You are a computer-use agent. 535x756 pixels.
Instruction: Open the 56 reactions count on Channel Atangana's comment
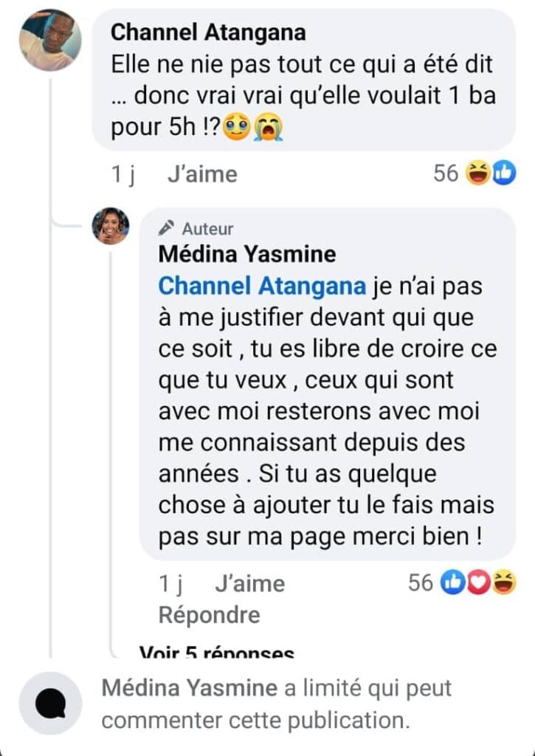(x=446, y=174)
